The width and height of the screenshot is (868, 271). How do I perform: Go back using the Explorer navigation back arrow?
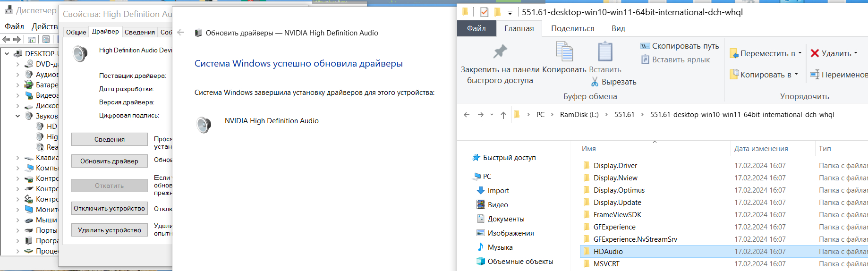pyautogui.click(x=467, y=115)
